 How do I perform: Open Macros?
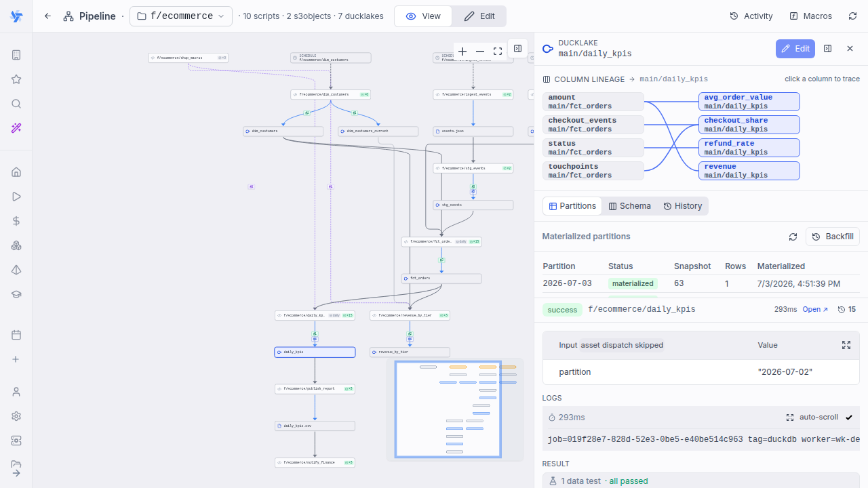(810, 16)
